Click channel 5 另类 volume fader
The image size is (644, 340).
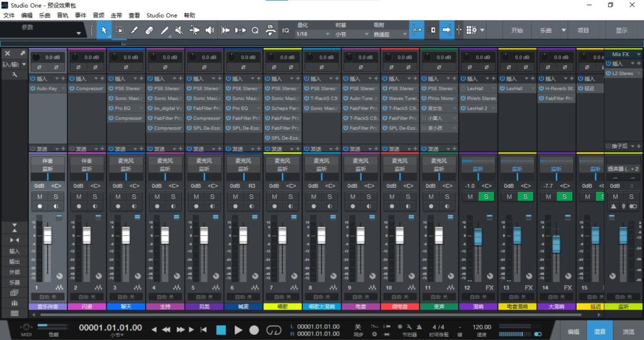point(204,235)
